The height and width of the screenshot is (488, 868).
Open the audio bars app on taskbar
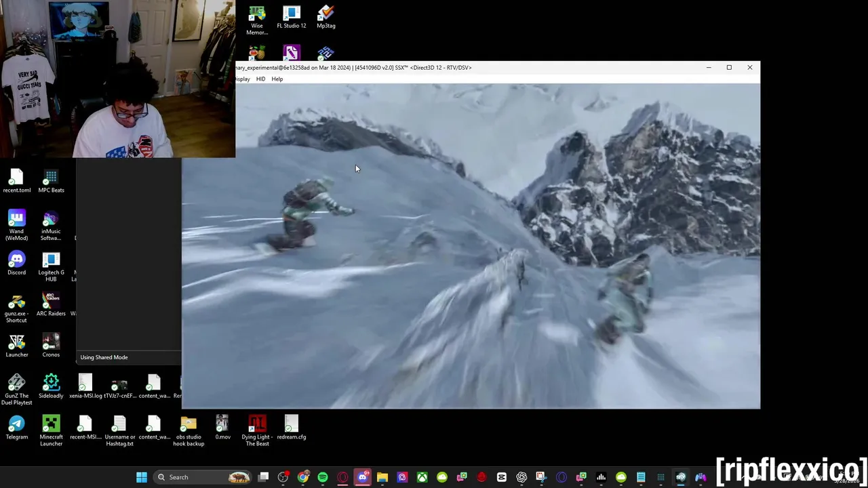(x=601, y=477)
